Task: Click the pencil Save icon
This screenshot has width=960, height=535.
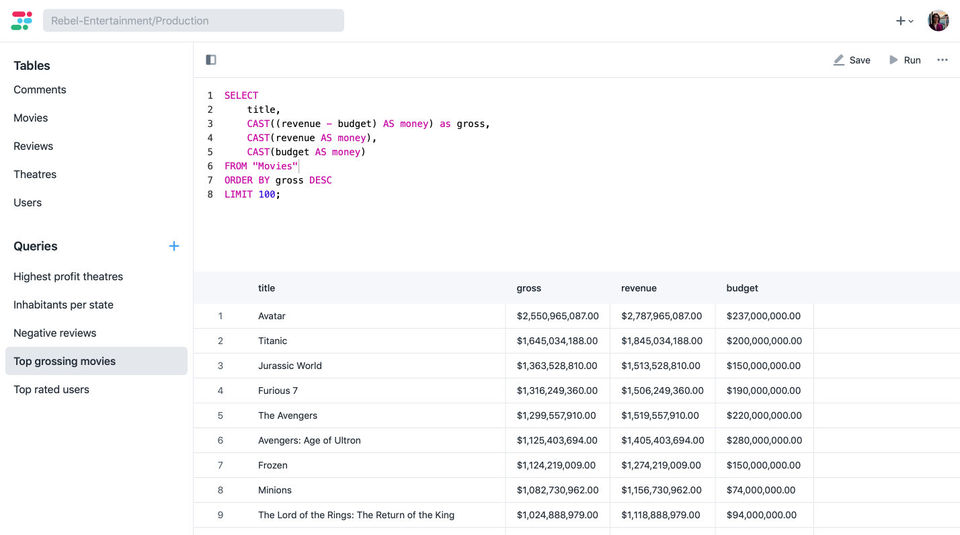Action: pos(839,60)
